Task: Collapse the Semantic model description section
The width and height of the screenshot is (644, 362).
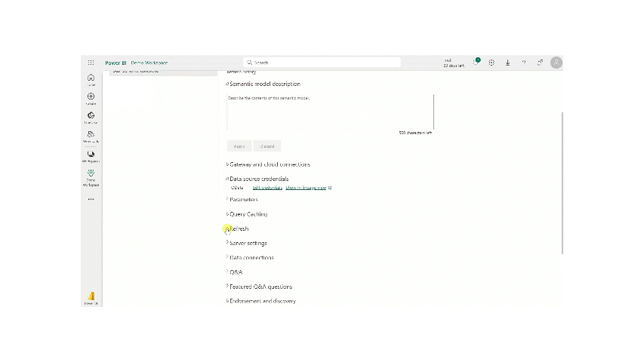Action: [x=263, y=84]
